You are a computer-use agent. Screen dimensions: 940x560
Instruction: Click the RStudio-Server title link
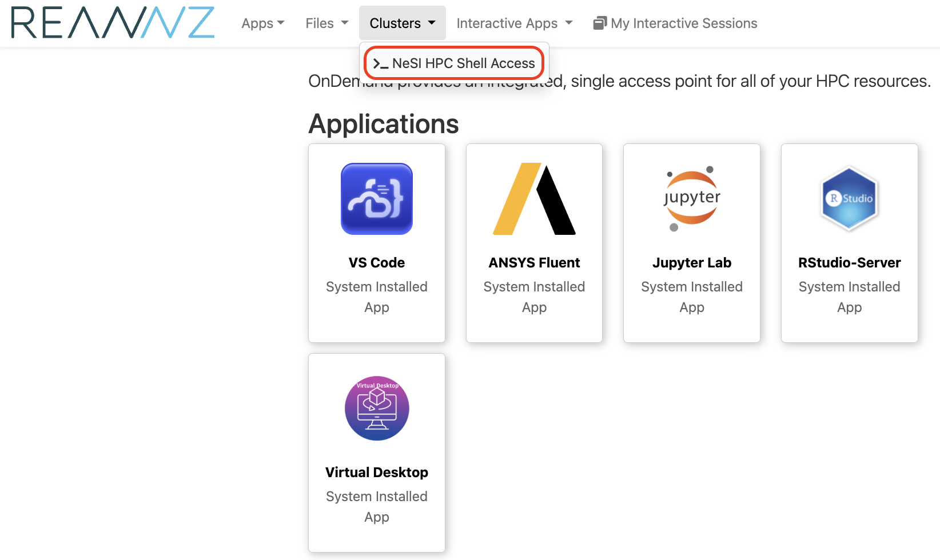coord(849,263)
